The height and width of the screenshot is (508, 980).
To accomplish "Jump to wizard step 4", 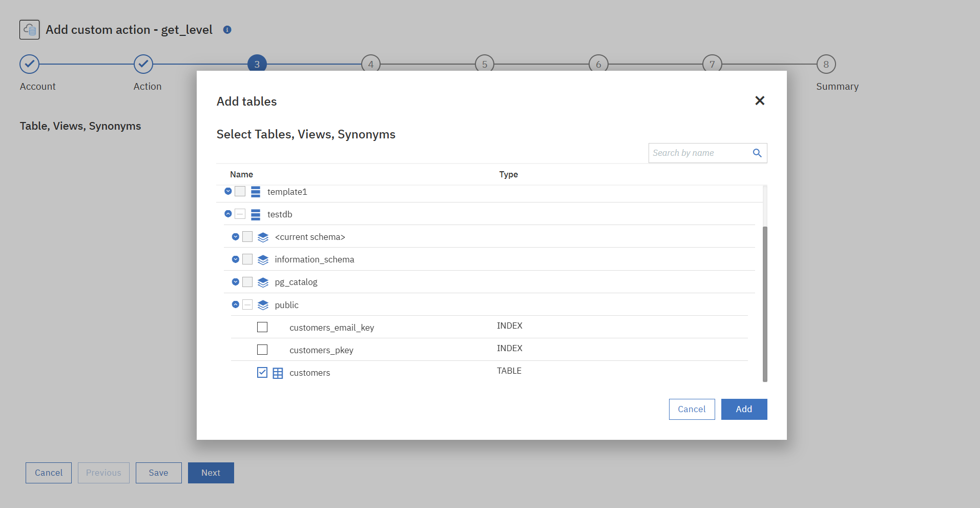I will tap(371, 64).
